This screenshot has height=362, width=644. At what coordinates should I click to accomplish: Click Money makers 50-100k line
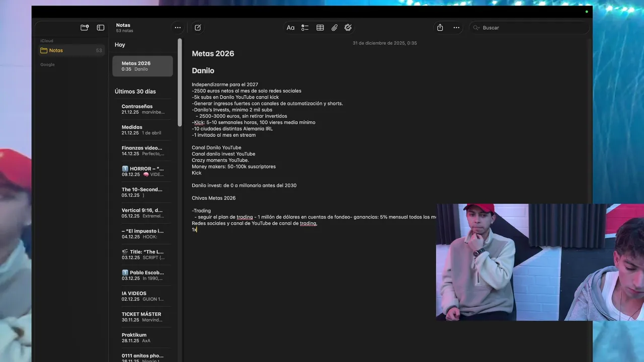pyautogui.click(x=233, y=166)
